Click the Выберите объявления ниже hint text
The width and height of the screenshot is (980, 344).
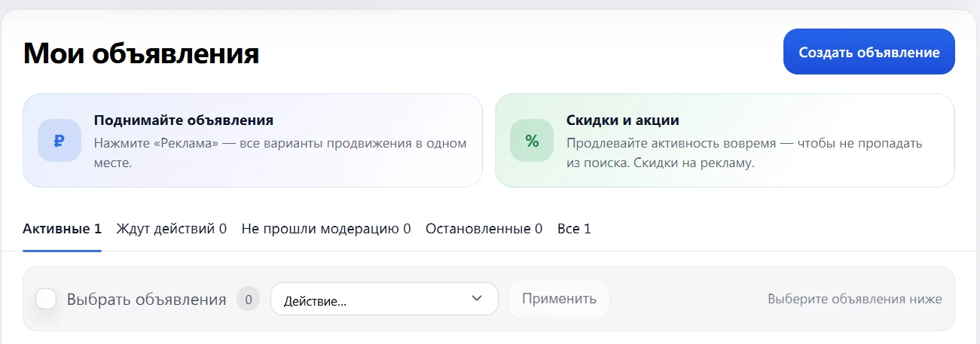(x=854, y=299)
